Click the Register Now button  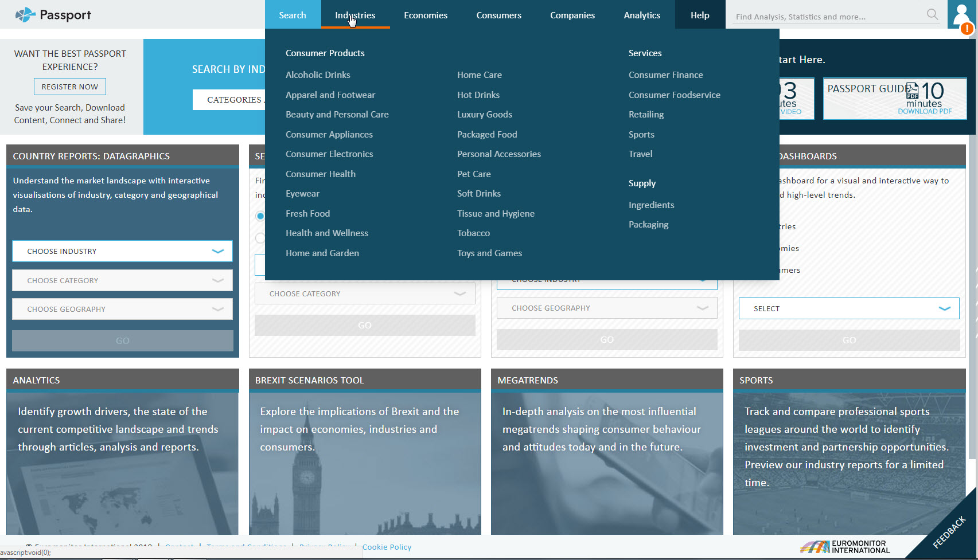70,87
